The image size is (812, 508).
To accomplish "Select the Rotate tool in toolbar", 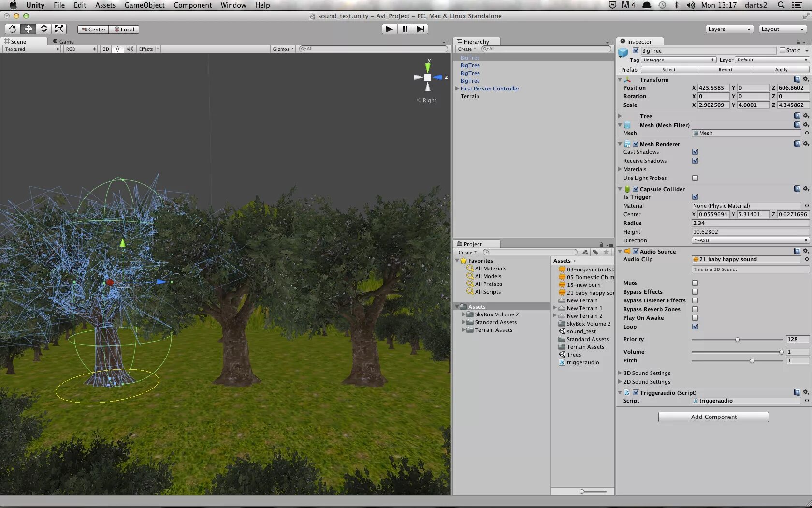I will click(x=43, y=29).
